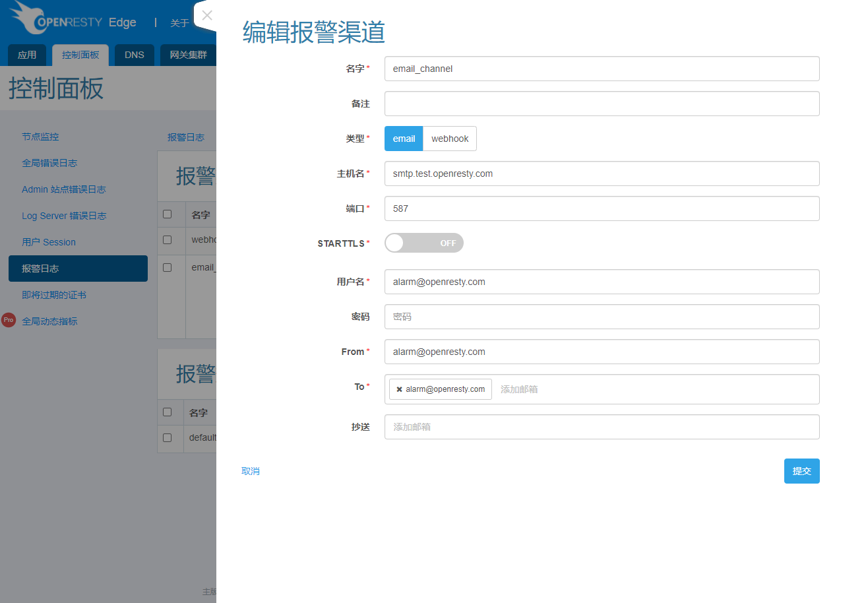Viewport: 868px width, 603px height.
Task: Focus the From input field
Action: coord(602,352)
